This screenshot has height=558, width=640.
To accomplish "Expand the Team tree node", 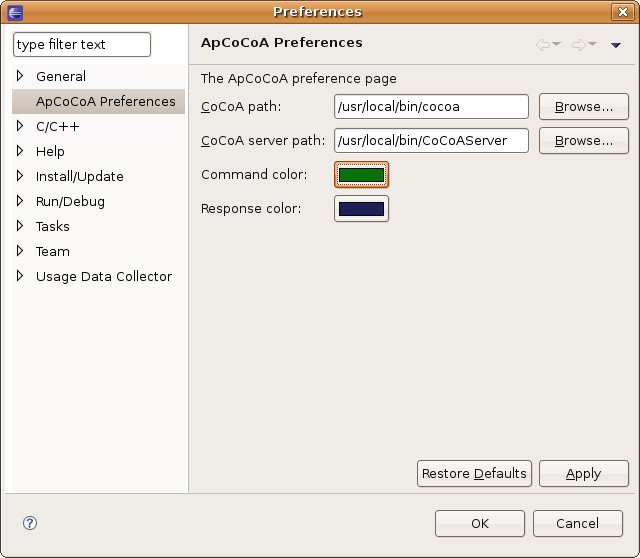I will (20, 251).
